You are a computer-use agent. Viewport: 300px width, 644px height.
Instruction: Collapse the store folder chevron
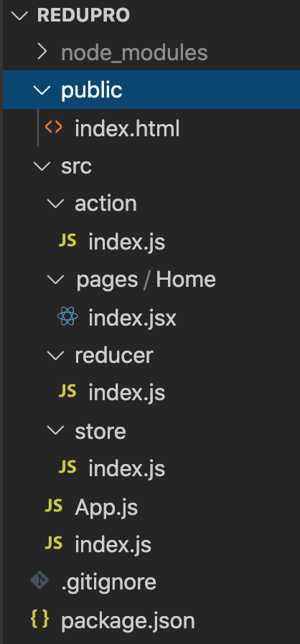click(56, 430)
